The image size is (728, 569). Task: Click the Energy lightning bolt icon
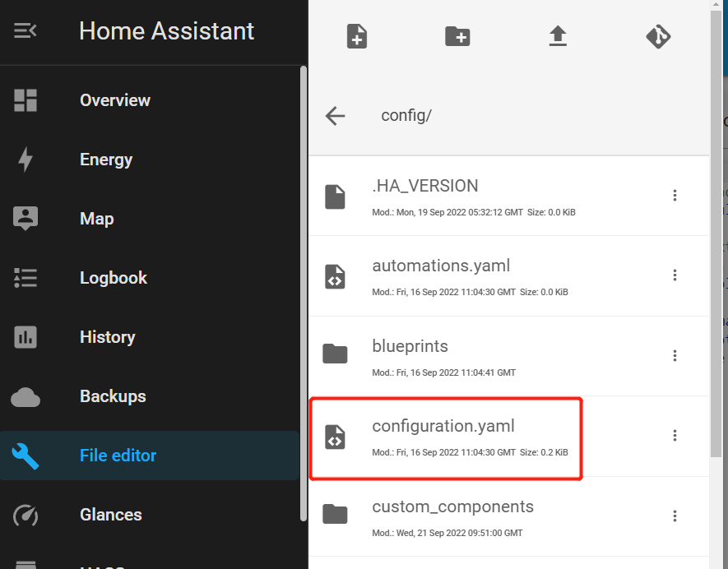(26, 160)
